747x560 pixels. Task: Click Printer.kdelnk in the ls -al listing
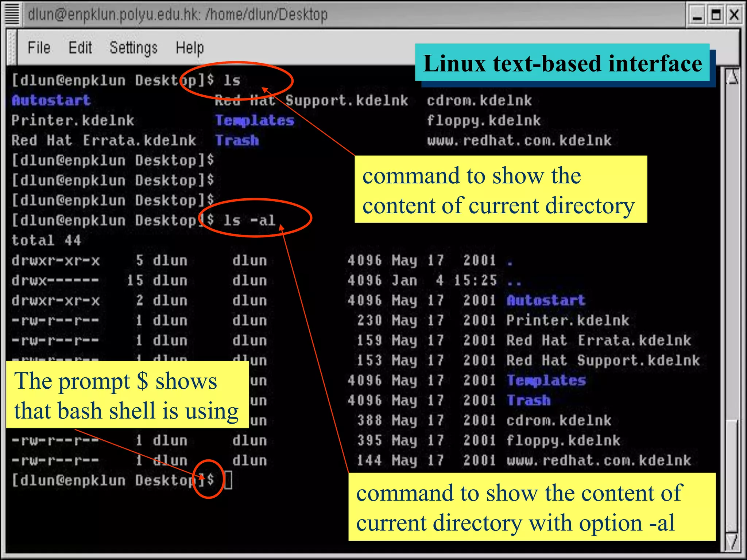568,320
